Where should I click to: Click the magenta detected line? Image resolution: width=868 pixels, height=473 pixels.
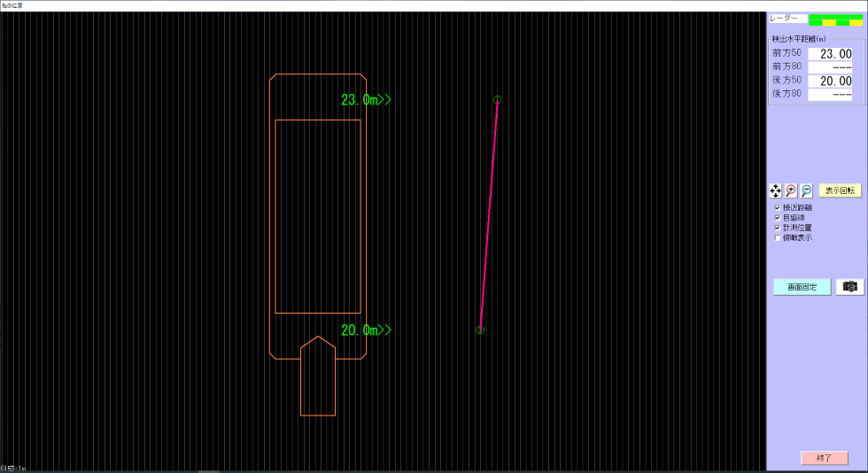click(x=489, y=215)
